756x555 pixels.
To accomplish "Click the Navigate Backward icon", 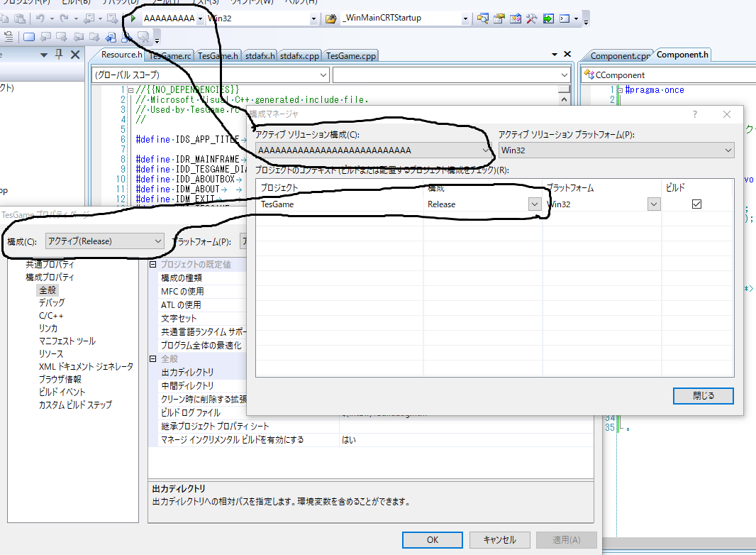I will coord(89,18).
